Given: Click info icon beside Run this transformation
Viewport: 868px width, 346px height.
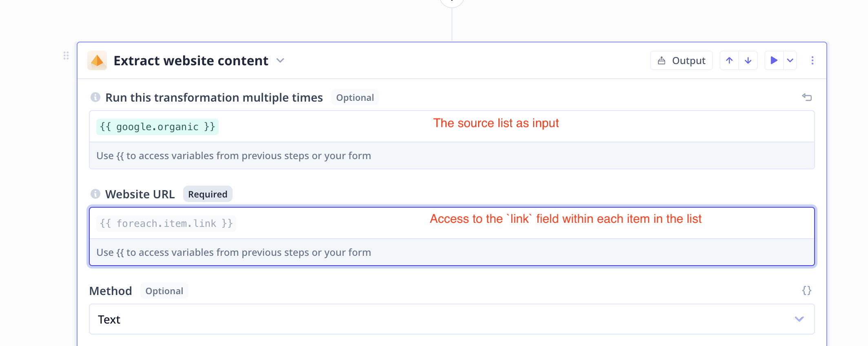Looking at the screenshot, I should click(95, 97).
